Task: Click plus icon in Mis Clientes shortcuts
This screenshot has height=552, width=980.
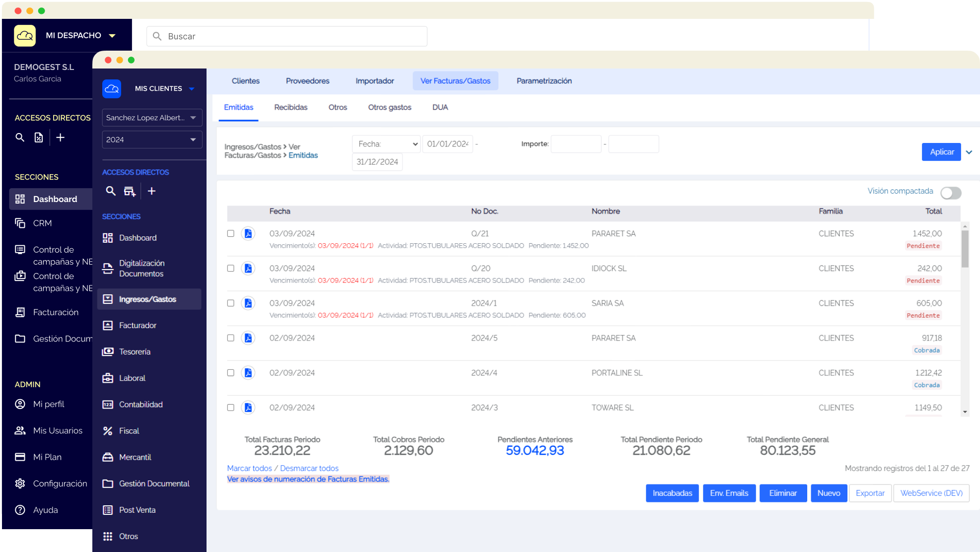Action: [152, 191]
